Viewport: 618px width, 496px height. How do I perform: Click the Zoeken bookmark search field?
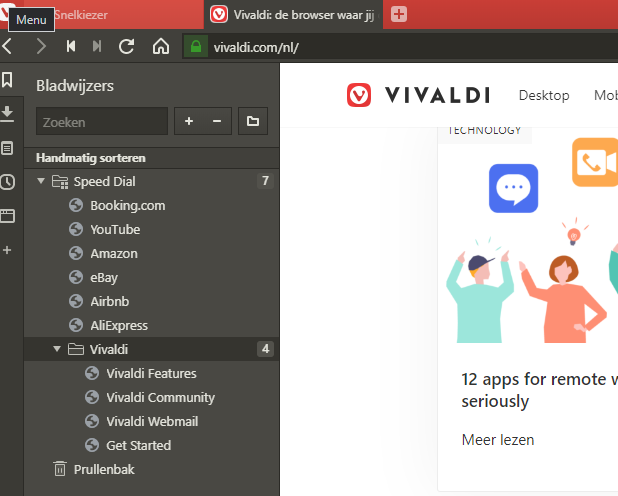(x=101, y=122)
